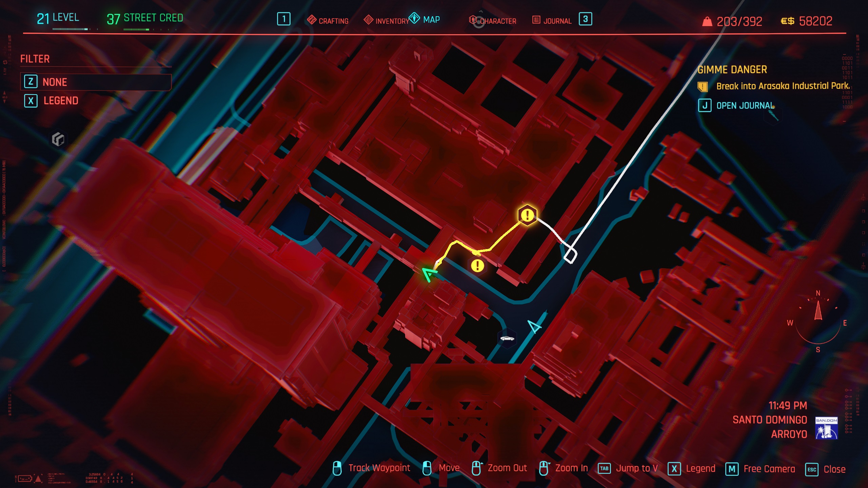This screenshot has height=488, width=868.
Task: Click the ESC key icon
Action: [x=812, y=470]
